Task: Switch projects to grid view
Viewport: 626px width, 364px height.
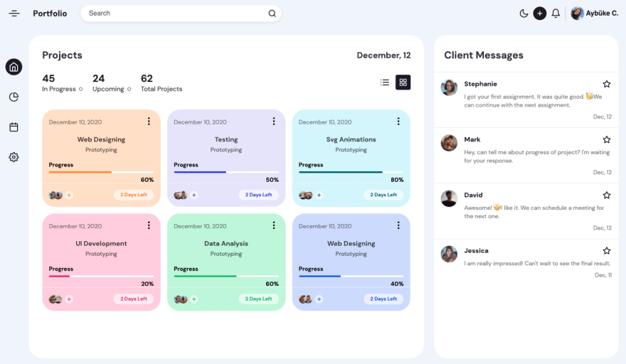Action: tap(403, 82)
